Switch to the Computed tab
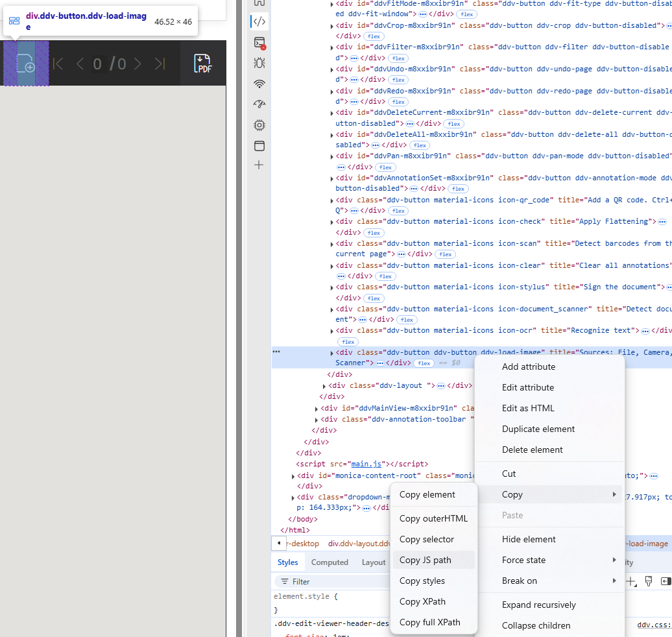The width and height of the screenshot is (672, 637). 330,562
